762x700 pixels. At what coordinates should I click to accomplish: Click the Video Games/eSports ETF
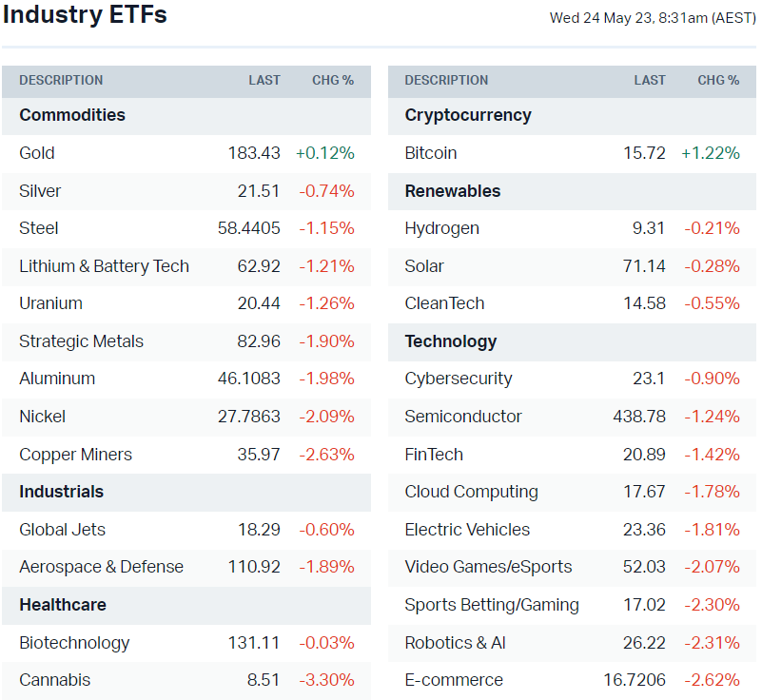pos(488,567)
